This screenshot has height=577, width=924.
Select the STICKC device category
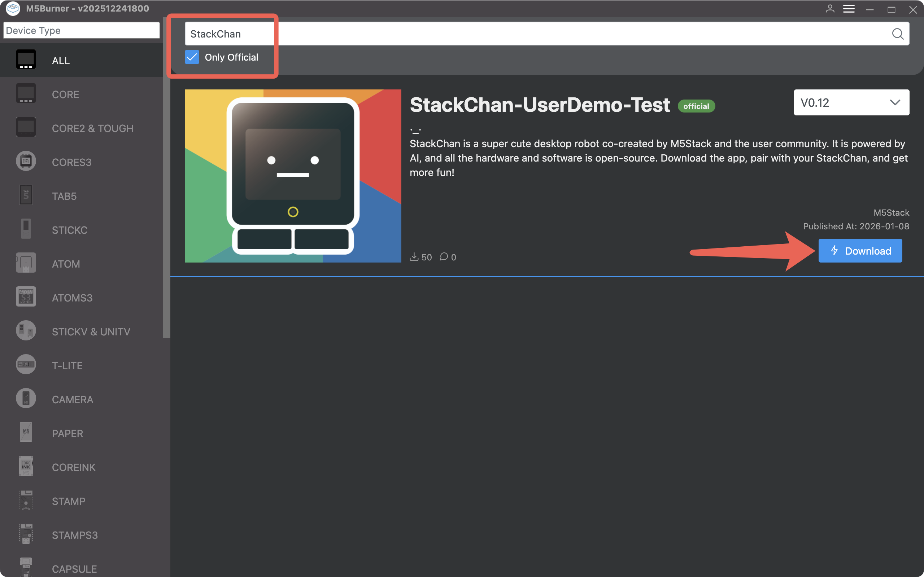pyautogui.click(x=70, y=230)
